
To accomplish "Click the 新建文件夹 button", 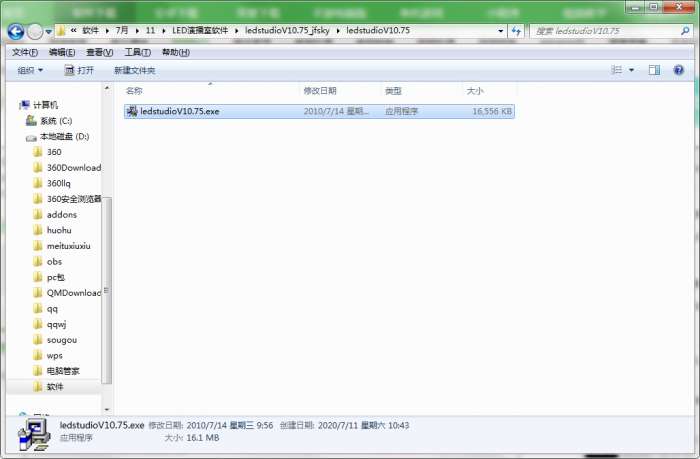I will point(135,70).
